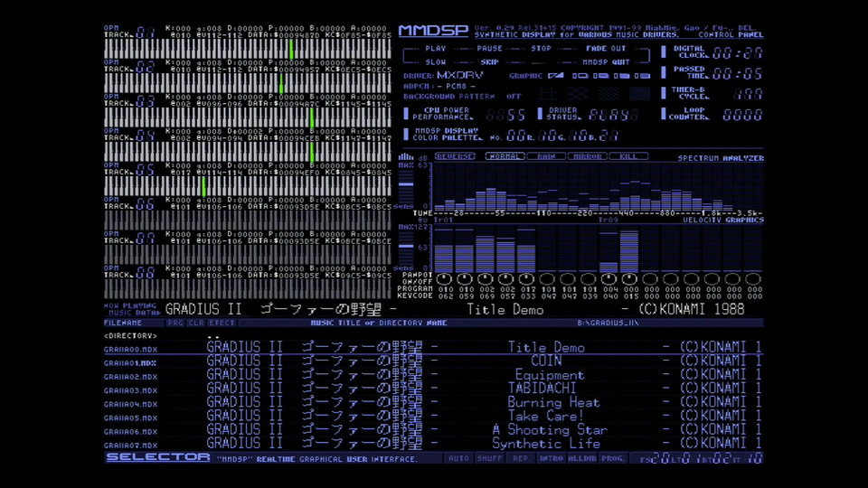Adjust the spectrum analyzer sens level slider
868x488 pixels.
pos(406,185)
